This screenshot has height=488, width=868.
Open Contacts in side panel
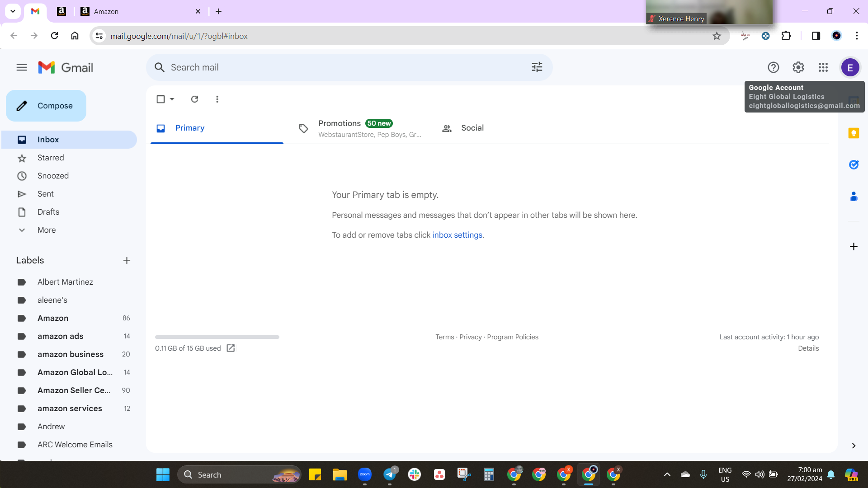click(x=854, y=196)
